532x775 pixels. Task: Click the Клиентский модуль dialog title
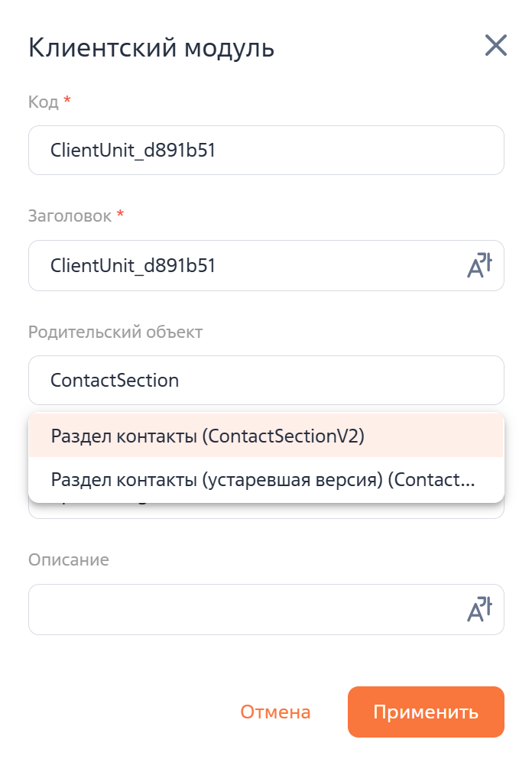[151, 47]
